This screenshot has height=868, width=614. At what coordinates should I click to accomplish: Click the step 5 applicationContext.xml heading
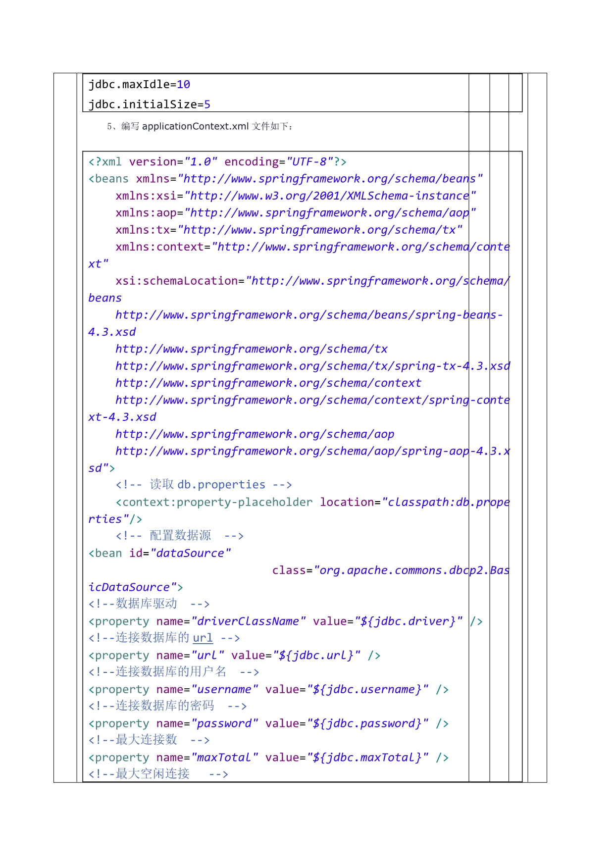(x=200, y=126)
